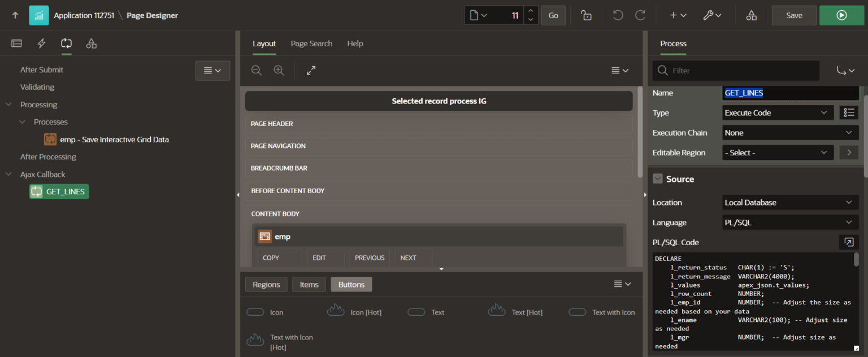Click the Redo arrow icon
Viewport: 868px width, 357px height.
pyautogui.click(x=640, y=15)
